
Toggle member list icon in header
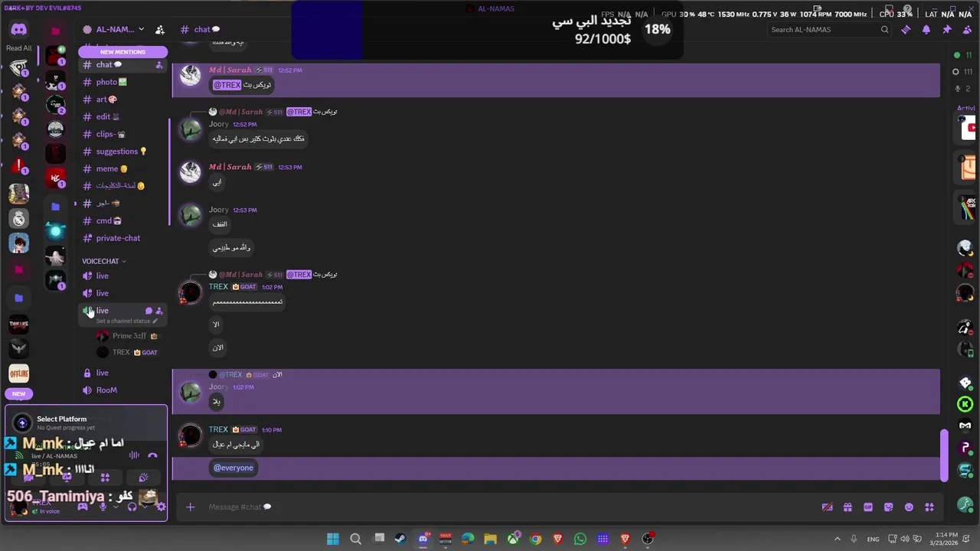(x=965, y=30)
